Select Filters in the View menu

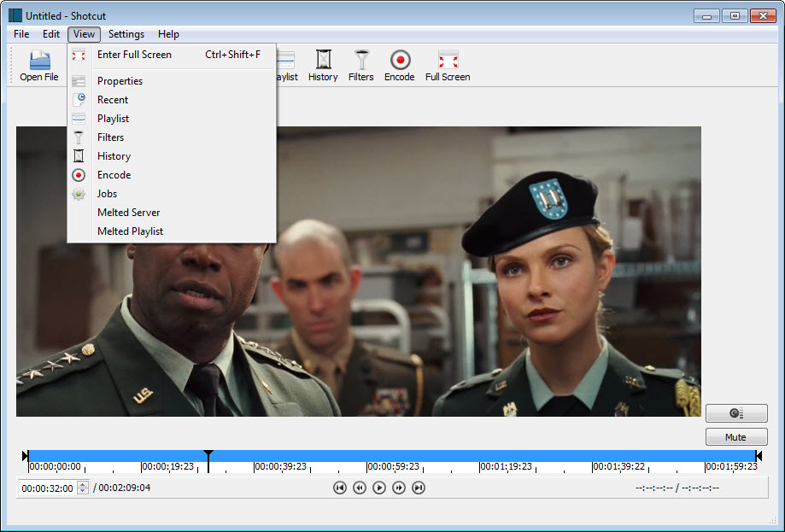tap(172, 137)
